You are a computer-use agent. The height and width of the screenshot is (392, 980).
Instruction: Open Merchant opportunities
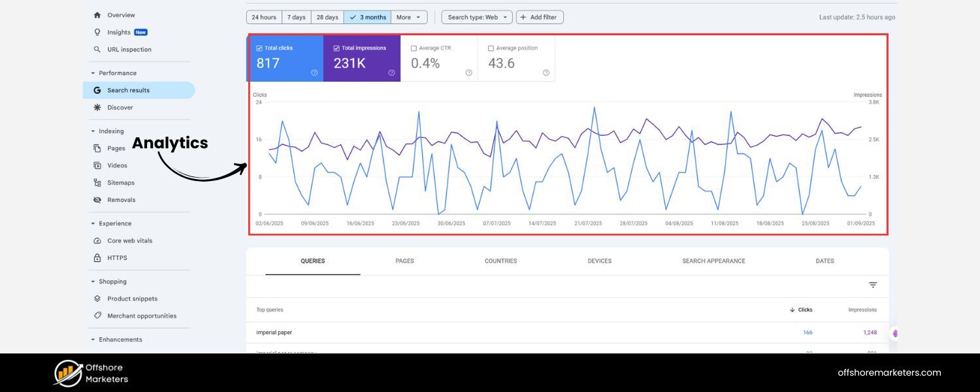(140, 316)
